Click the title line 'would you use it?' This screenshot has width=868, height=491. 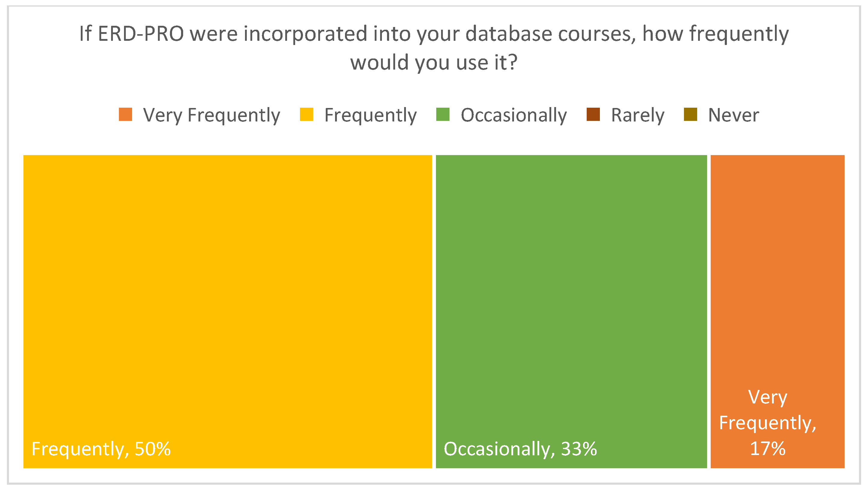[434, 63]
